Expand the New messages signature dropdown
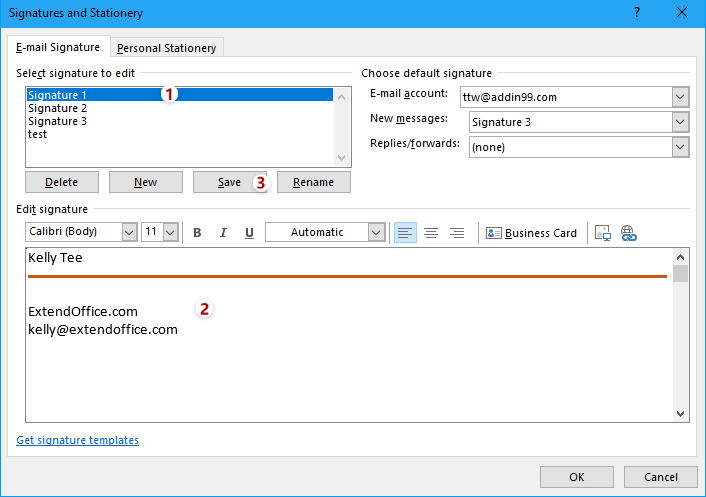 680,122
